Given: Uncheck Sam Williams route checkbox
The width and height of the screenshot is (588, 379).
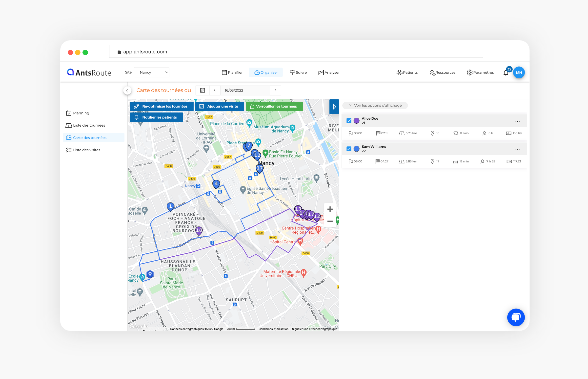Looking at the screenshot, I should pos(349,149).
